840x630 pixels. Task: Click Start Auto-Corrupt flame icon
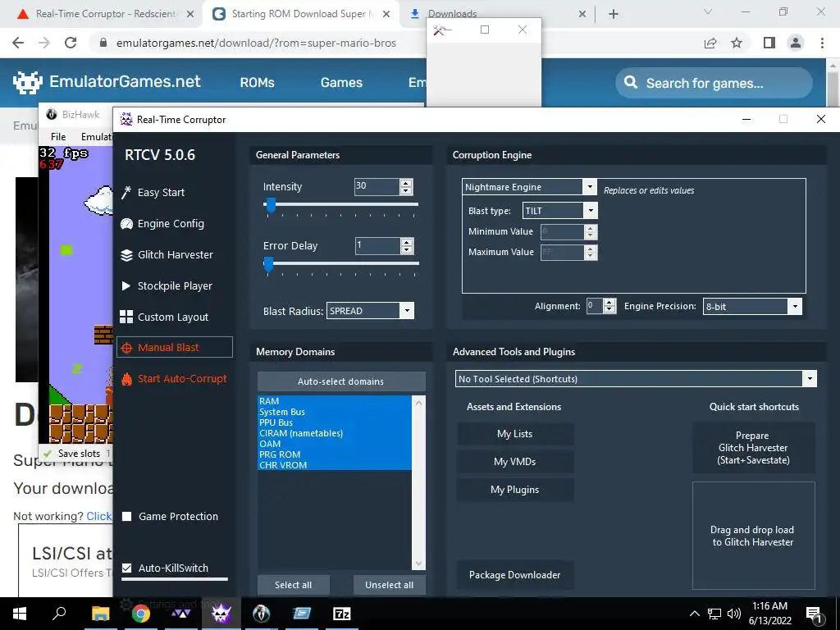[126, 379]
